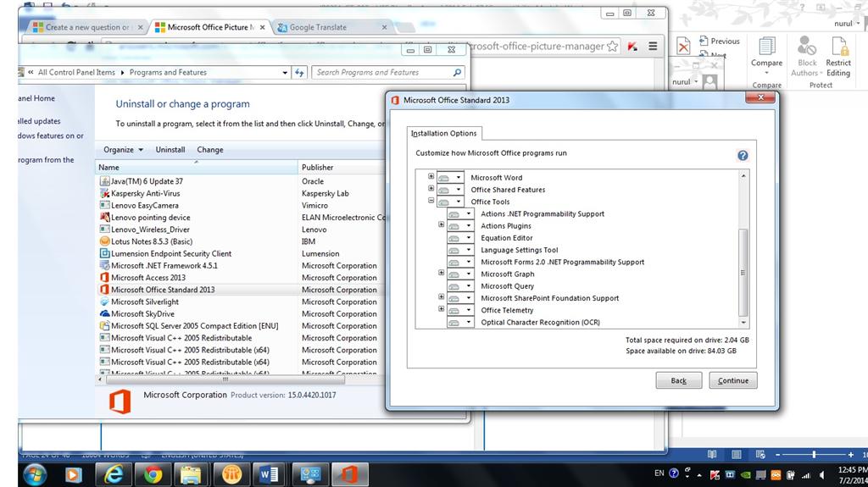Open Windows Explorer folder from taskbar
Image resolution: width=868 pixels, height=487 pixels.
click(x=192, y=475)
